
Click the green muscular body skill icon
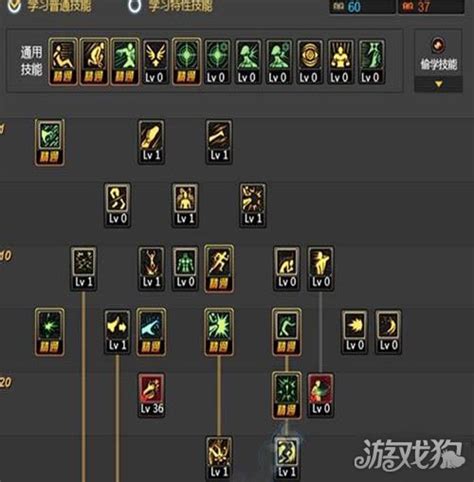pyautogui.click(x=185, y=269)
